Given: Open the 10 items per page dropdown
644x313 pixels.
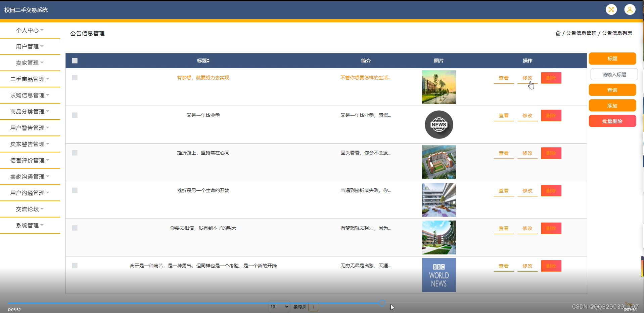Looking at the screenshot, I should coord(279,307).
